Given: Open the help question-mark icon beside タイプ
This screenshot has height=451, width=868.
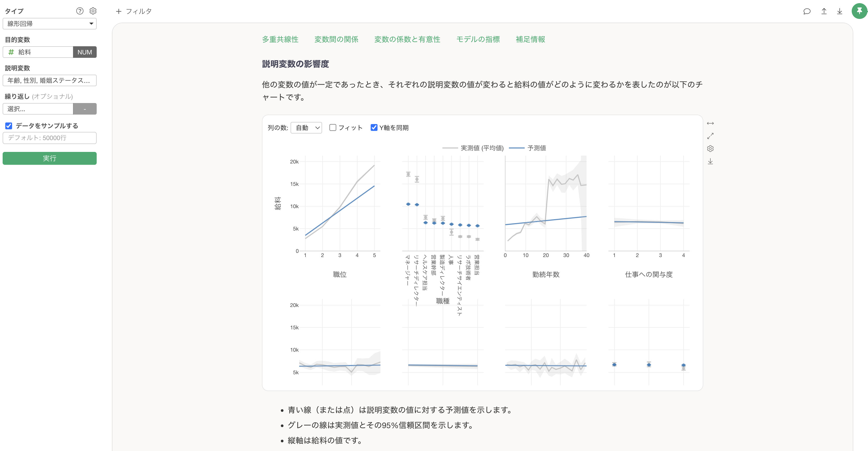Looking at the screenshot, I should pyautogui.click(x=80, y=11).
